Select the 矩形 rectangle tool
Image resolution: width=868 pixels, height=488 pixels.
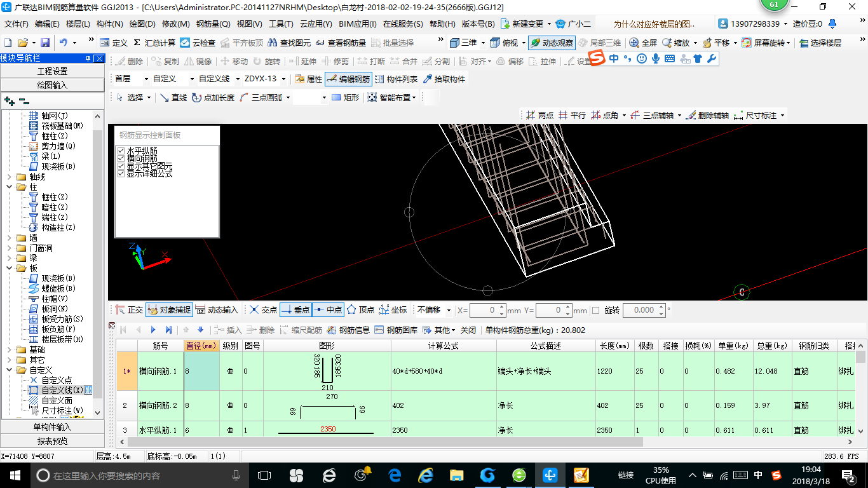coord(345,97)
